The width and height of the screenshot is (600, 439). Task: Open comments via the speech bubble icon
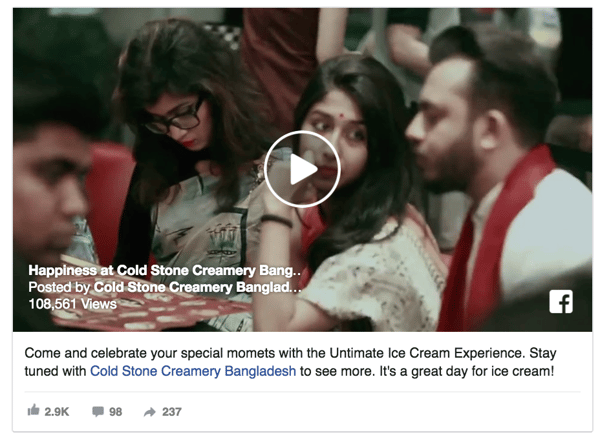pyautogui.click(x=98, y=411)
